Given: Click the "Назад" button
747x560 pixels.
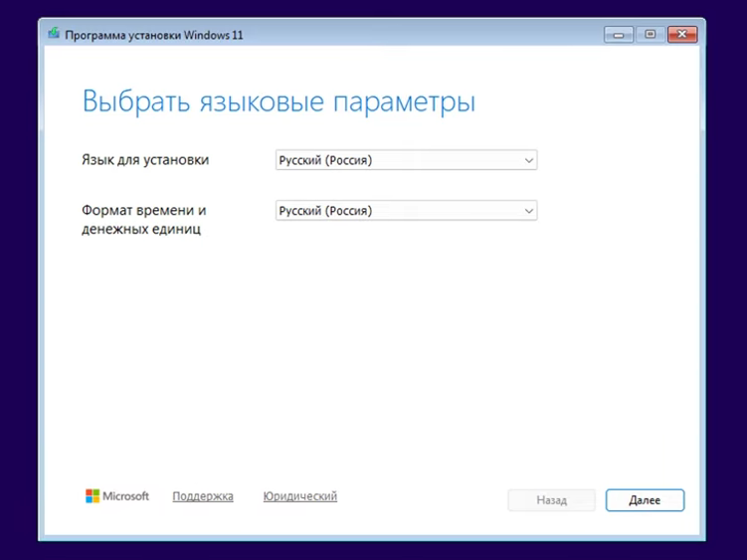Looking at the screenshot, I should [552, 500].
